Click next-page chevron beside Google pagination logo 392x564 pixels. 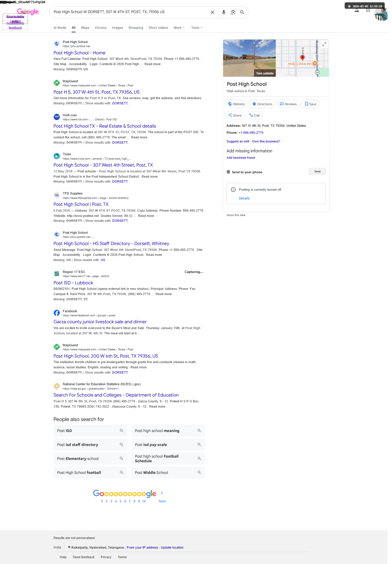coord(162,493)
